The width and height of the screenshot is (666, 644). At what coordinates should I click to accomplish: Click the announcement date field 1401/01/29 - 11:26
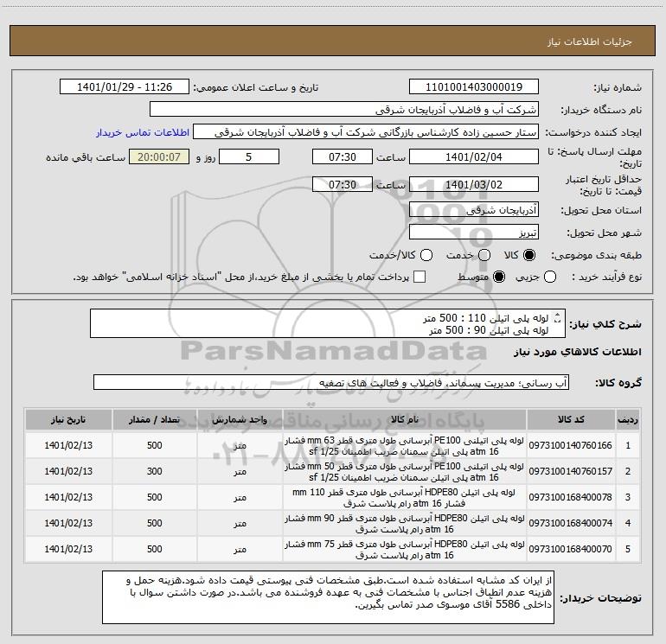coord(125,87)
